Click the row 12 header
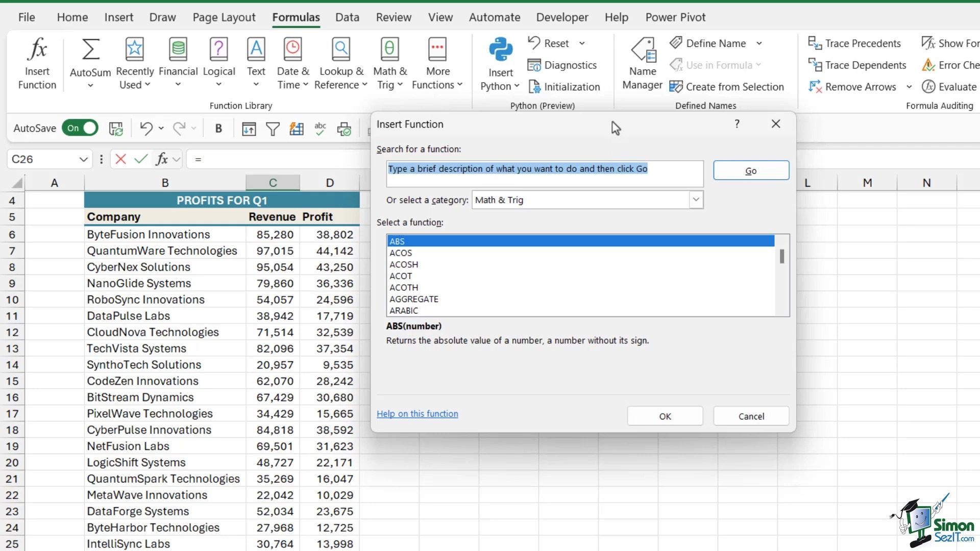980x551 pixels. pos(12,333)
